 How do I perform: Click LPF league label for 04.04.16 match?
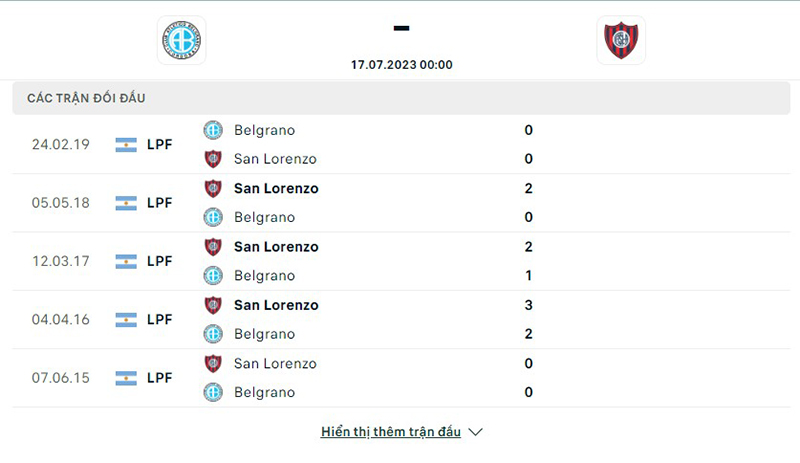160,320
